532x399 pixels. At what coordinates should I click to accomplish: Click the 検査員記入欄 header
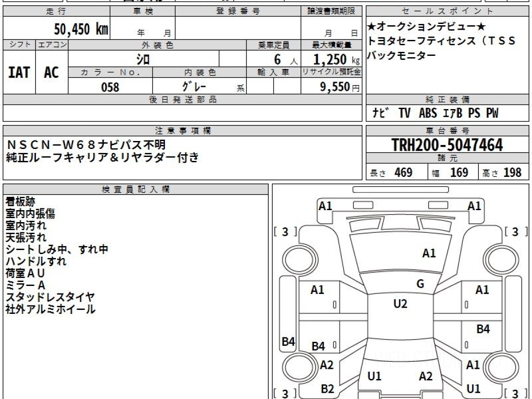pos(136,189)
